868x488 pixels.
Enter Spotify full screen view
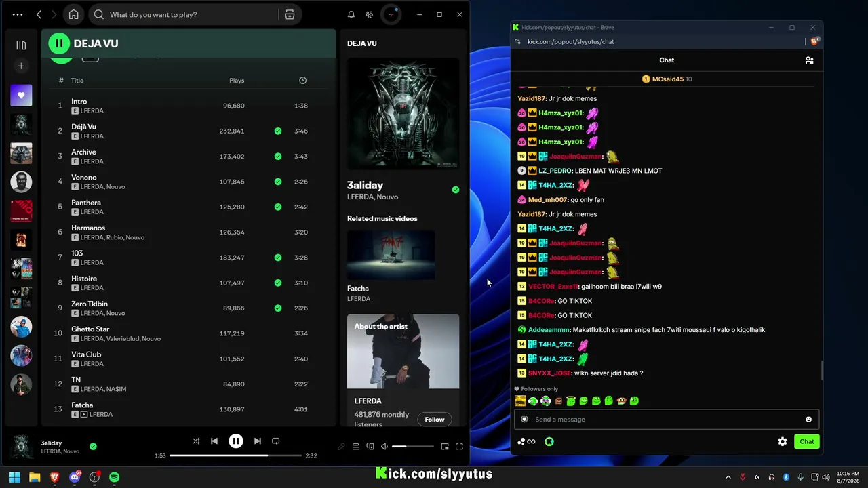[459, 447]
